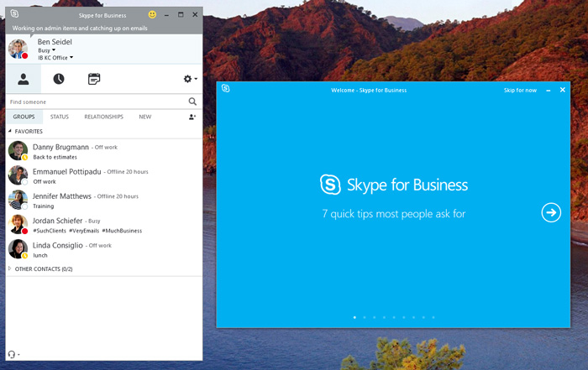
Task: Click '7 quick tips most people ask for'
Action: coord(393,214)
